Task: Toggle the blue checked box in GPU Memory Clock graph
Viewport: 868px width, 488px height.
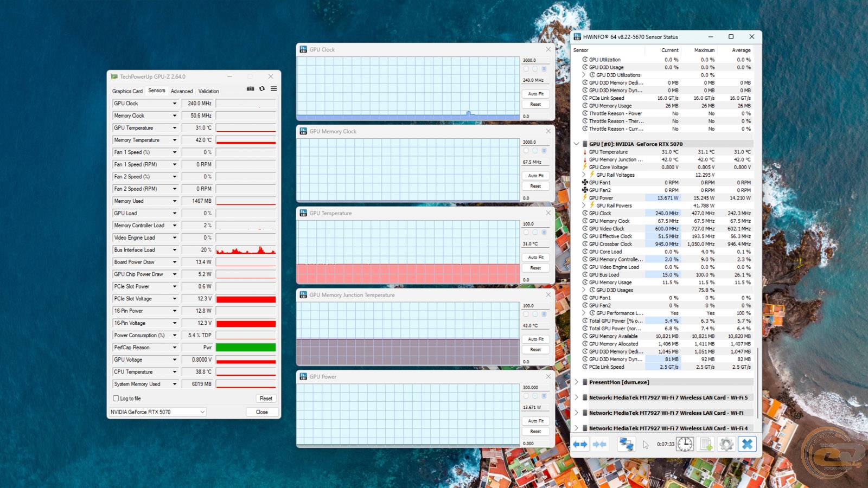Action: pos(544,151)
